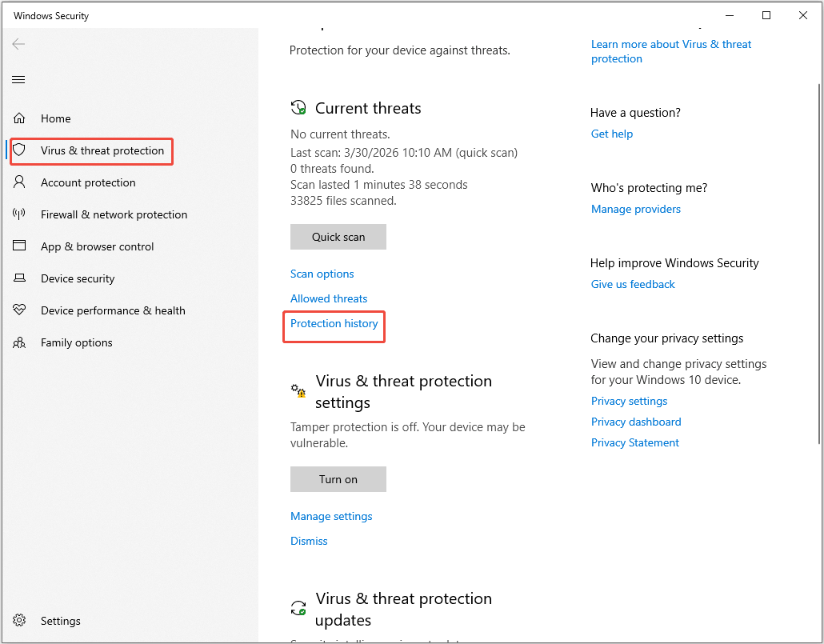Open Device performance & health
The width and height of the screenshot is (824, 644).
tap(113, 310)
